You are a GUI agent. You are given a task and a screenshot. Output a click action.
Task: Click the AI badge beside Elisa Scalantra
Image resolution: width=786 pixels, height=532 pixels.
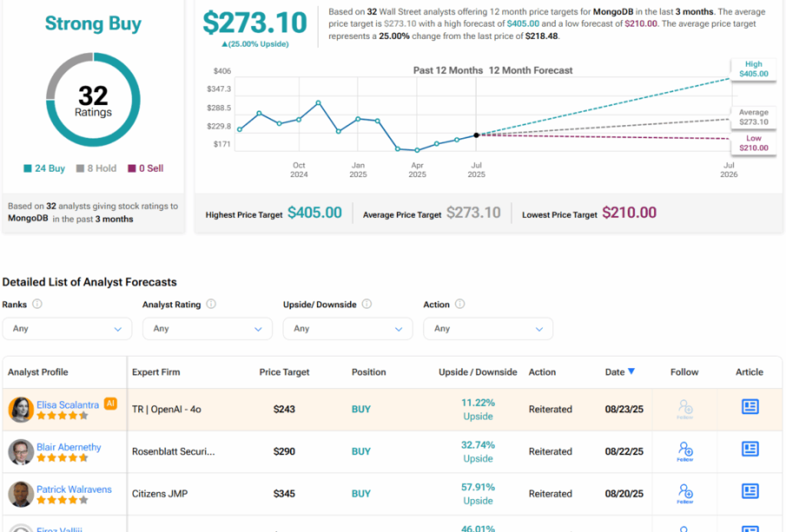point(110,404)
